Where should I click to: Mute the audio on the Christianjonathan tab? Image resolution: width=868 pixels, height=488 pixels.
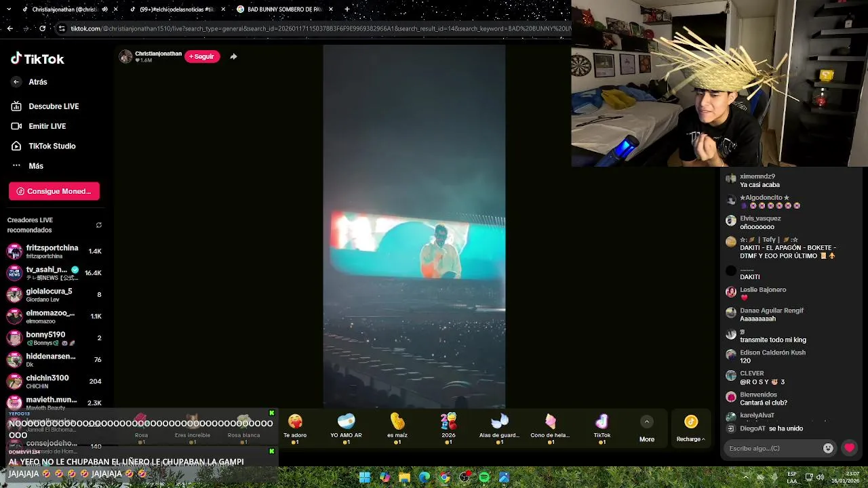pos(104,9)
